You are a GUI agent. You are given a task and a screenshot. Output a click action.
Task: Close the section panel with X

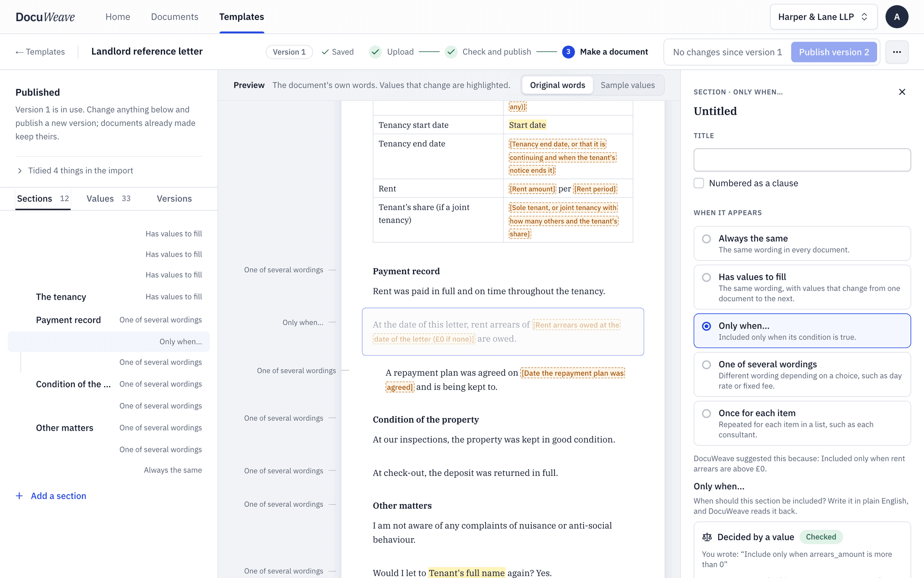[x=902, y=92]
